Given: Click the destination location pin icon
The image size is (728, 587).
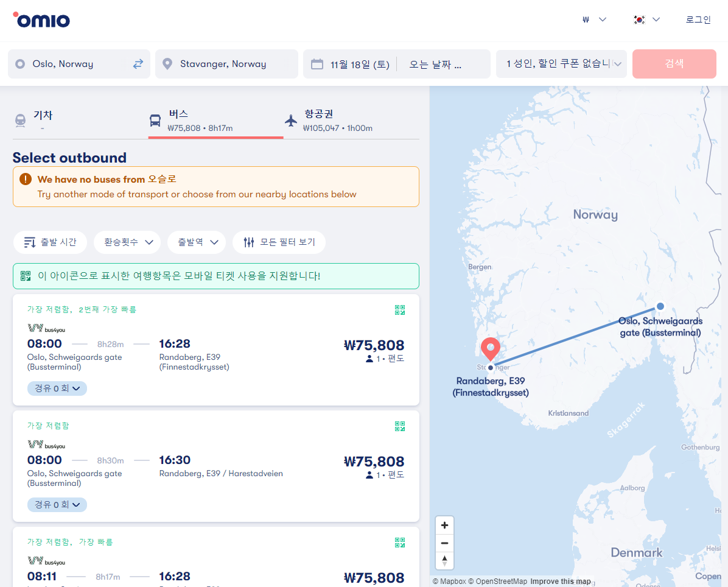Looking at the screenshot, I should coord(167,64).
